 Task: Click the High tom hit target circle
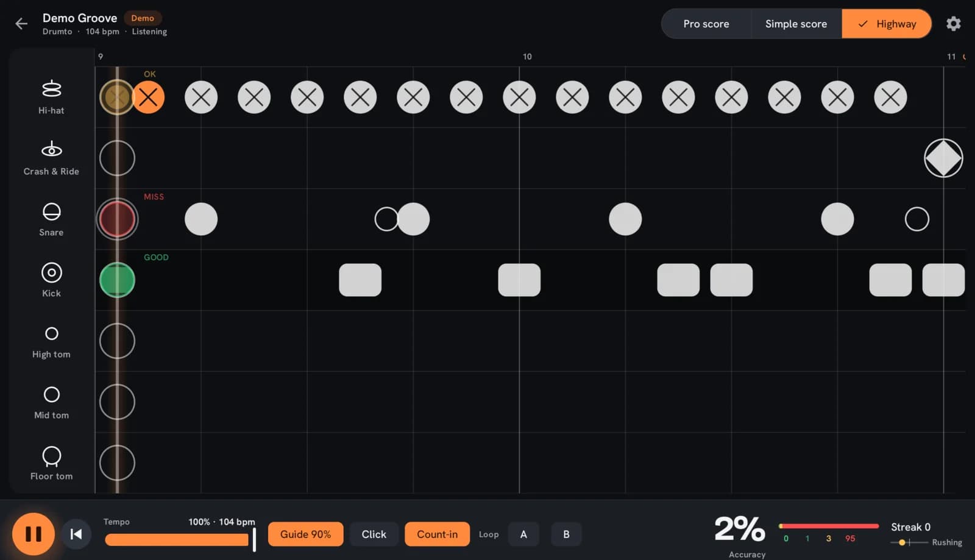point(117,341)
